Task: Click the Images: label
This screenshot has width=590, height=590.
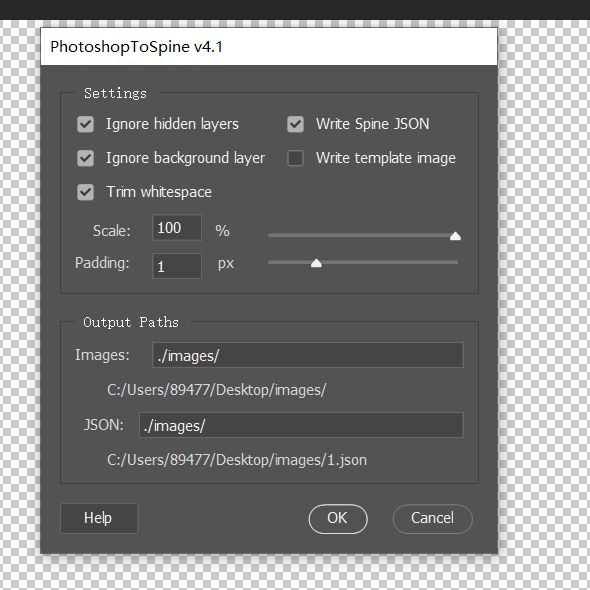Action: 102,355
